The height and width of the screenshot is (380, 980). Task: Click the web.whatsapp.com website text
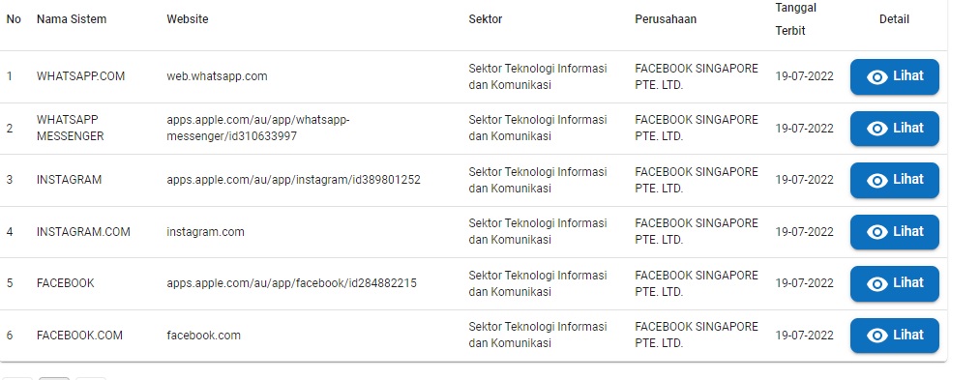pyautogui.click(x=217, y=76)
